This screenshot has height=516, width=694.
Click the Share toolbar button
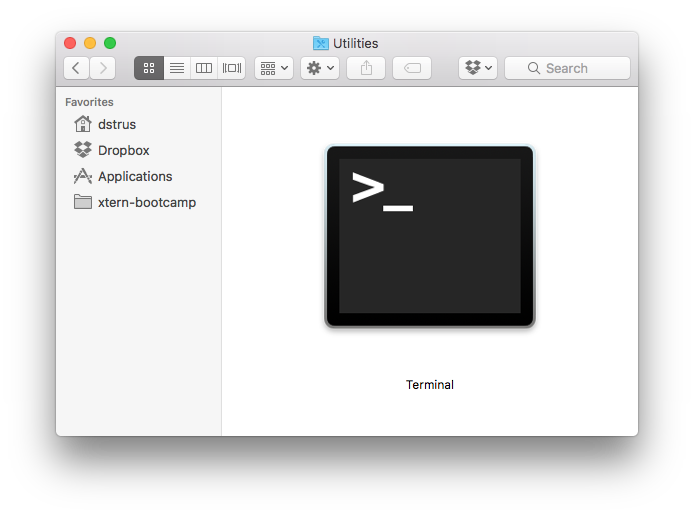point(366,68)
